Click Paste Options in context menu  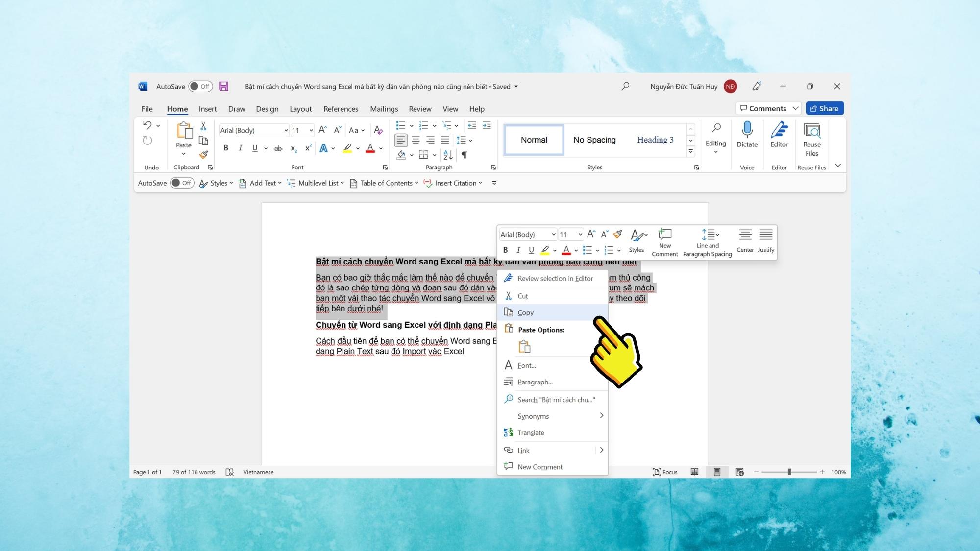pos(540,329)
